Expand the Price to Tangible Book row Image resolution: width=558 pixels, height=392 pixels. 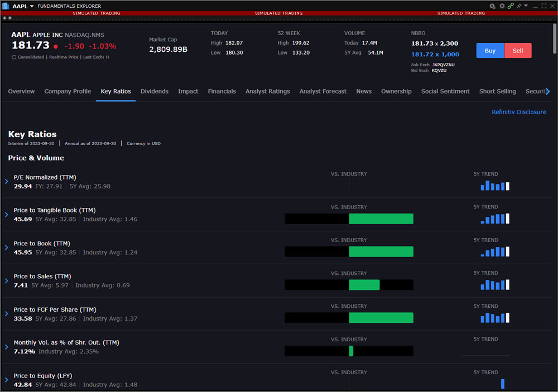(6, 215)
